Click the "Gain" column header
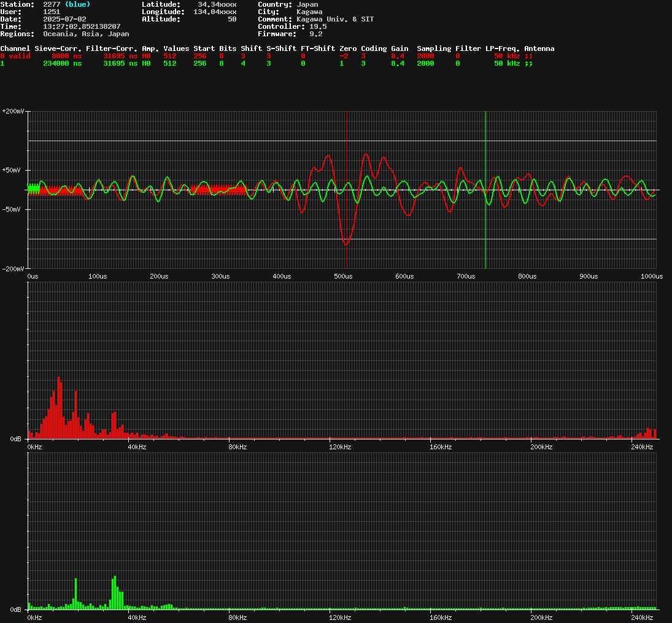Image resolution: width=672 pixels, height=623 pixels. point(400,48)
